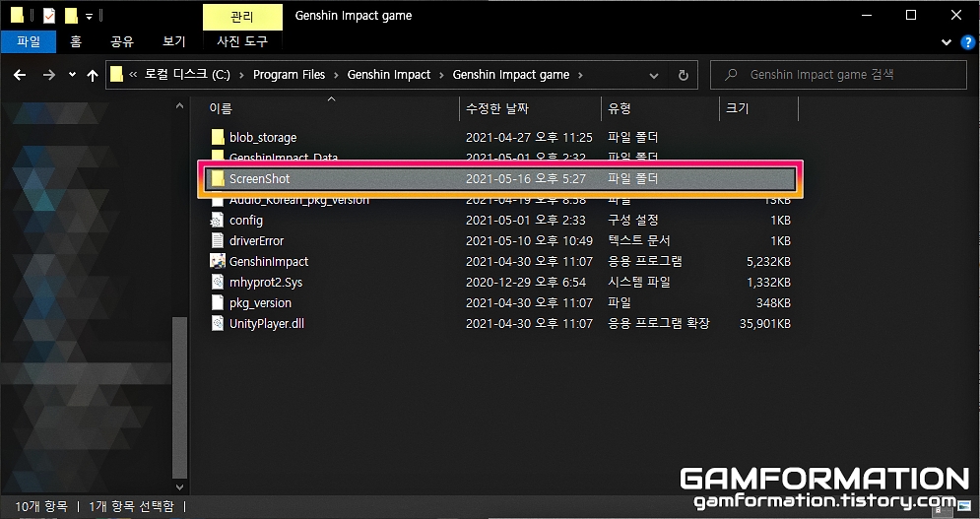Click the 5,232KB size value
Image resolution: width=980 pixels, height=519 pixels.
tap(769, 261)
